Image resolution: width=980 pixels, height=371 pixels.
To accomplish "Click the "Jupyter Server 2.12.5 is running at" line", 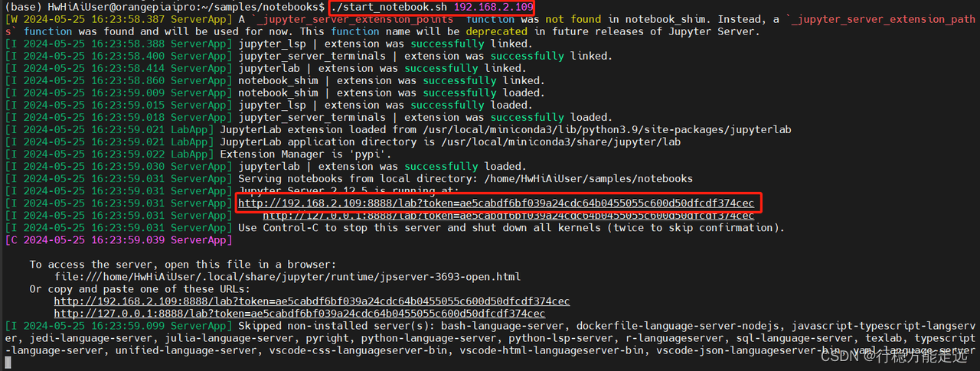I will pyautogui.click(x=348, y=190).
